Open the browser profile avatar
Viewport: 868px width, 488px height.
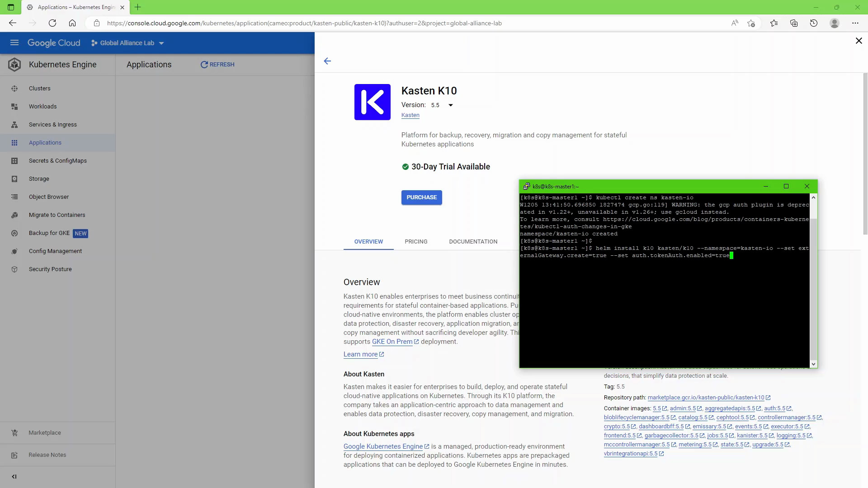point(835,23)
